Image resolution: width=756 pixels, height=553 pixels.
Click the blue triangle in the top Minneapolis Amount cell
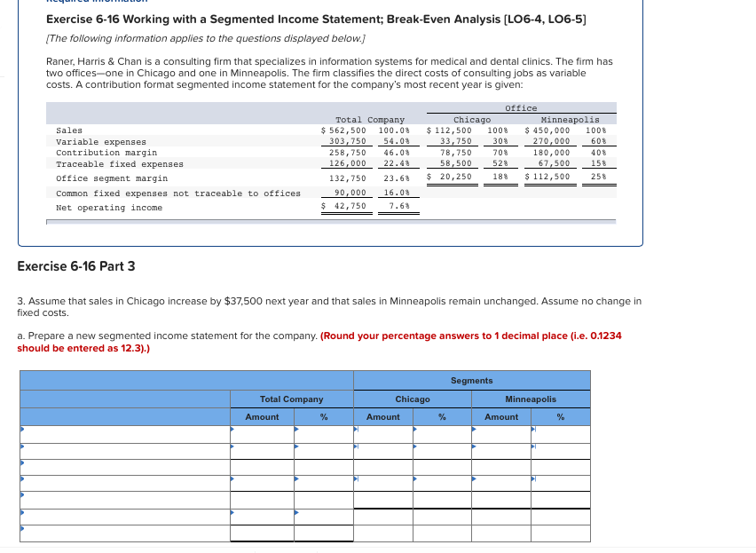[473, 429]
